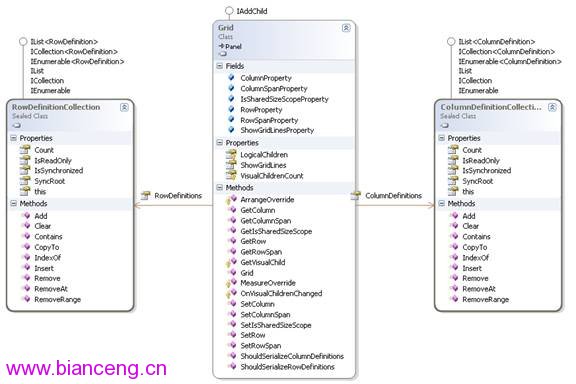This screenshot has height=384, width=576.
Task: Select CopyTo method in RowDefinitionCollection
Action: (x=47, y=247)
